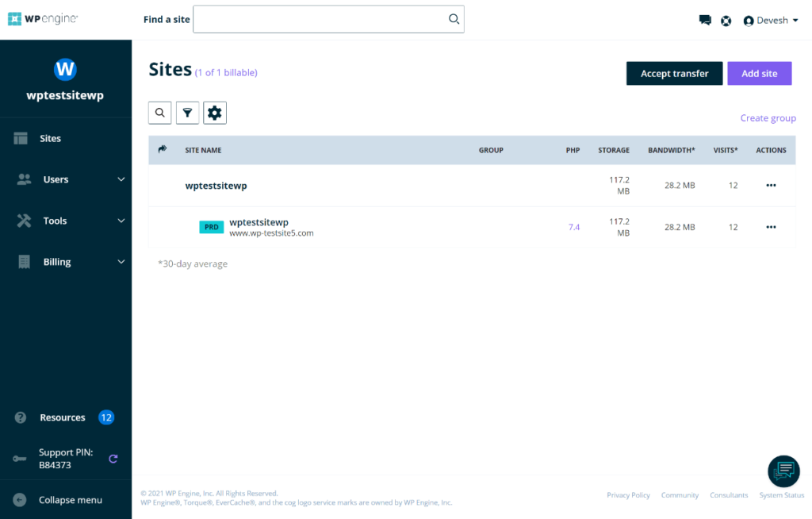Open the chat widget bubble

point(783,471)
